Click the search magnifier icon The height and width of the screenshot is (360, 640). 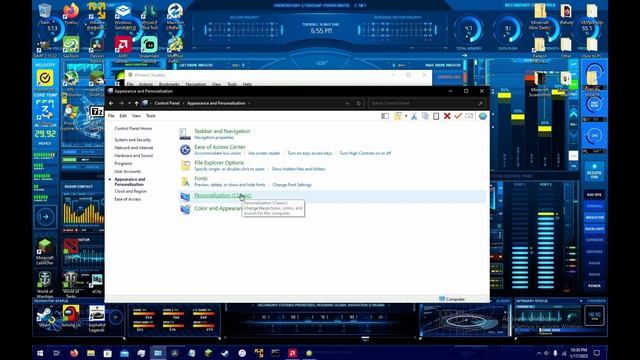pos(480,103)
